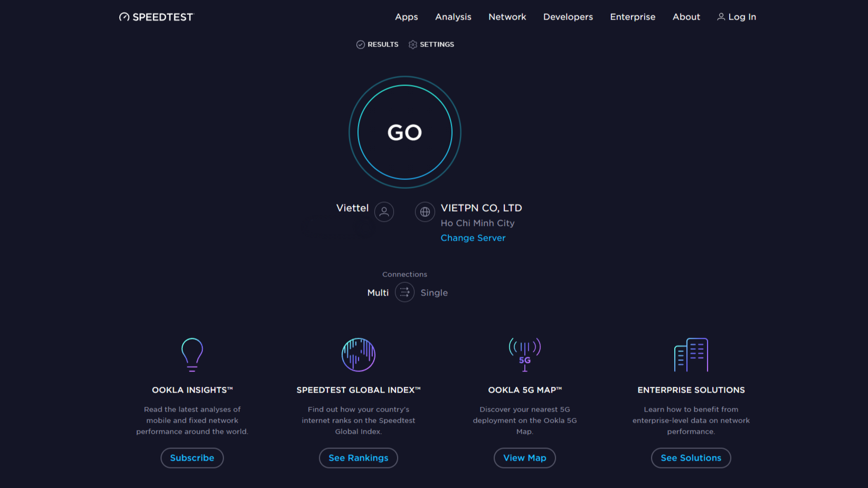Image resolution: width=868 pixels, height=488 pixels.
Task: Click the Change Server link
Action: pos(473,237)
